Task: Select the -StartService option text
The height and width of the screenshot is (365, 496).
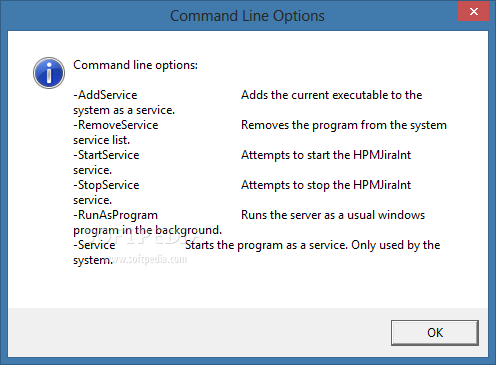Action: (106, 155)
